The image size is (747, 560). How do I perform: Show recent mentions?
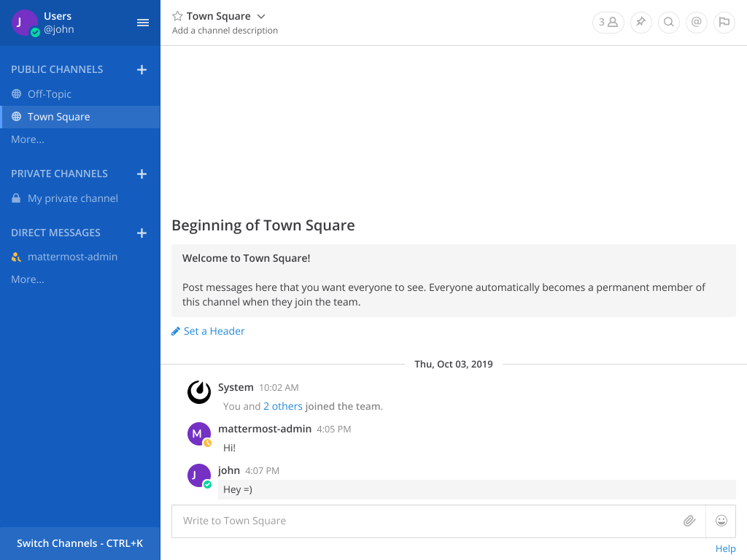point(696,22)
